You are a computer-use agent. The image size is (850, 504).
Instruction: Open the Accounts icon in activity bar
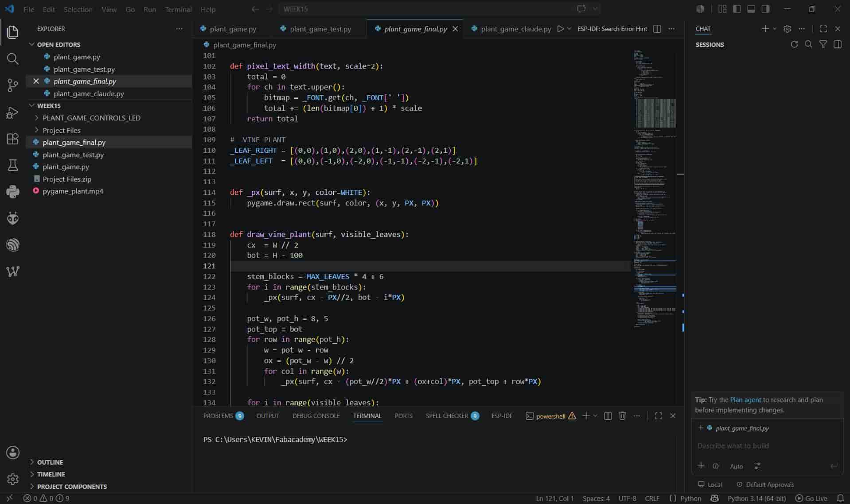[x=13, y=453]
